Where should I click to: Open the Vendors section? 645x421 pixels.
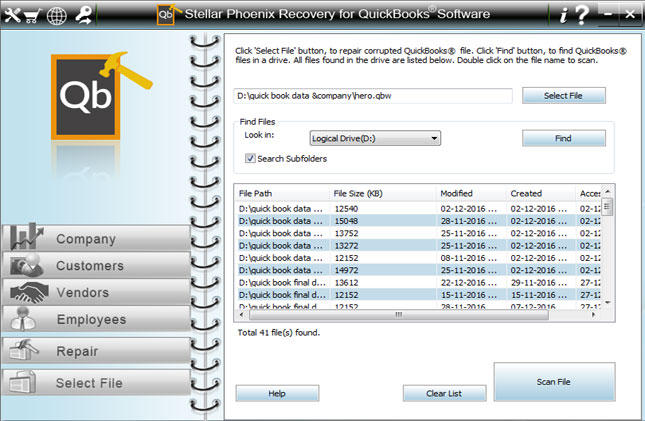(x=97, y=292)
